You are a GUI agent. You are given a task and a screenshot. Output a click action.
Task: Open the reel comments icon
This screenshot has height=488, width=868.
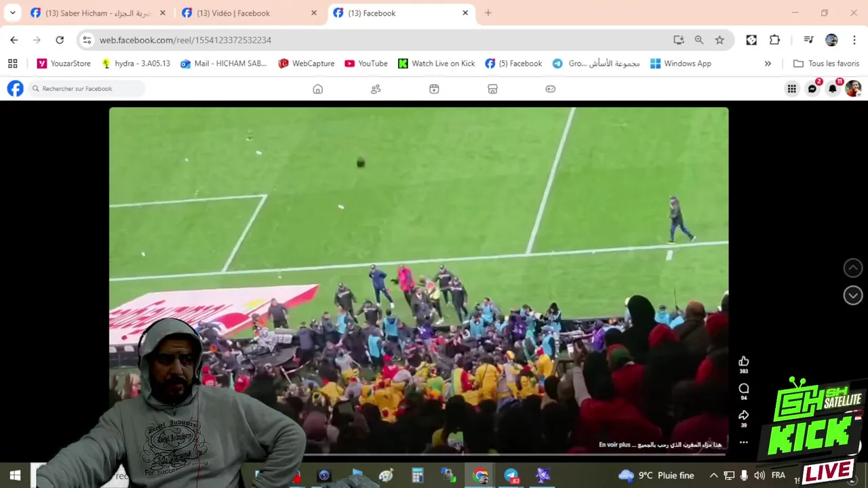pos(744,388)
